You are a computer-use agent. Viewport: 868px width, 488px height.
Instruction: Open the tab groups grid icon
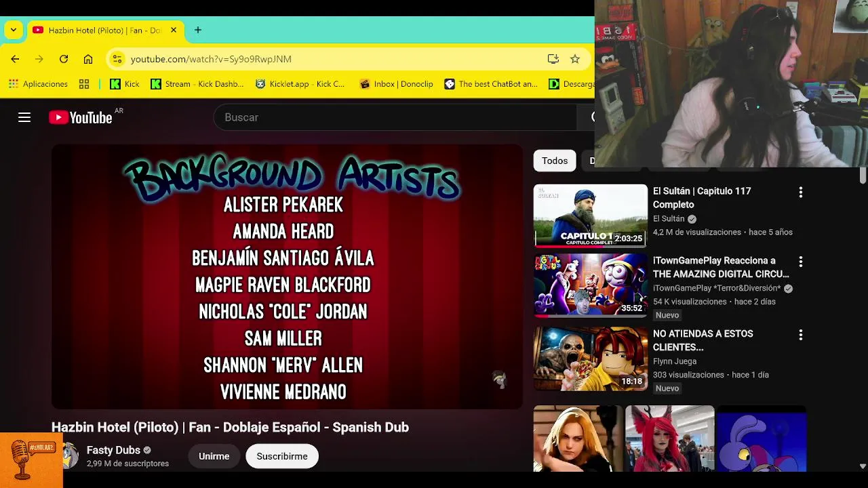[84, 84]
